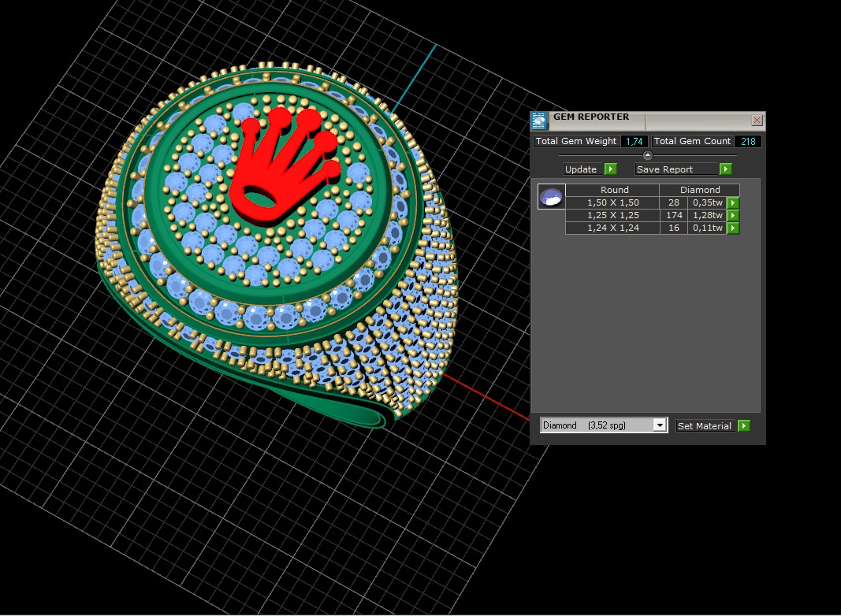
Task: Click the Total Gem Weight value 1,74
Action: tap(634, 142)
